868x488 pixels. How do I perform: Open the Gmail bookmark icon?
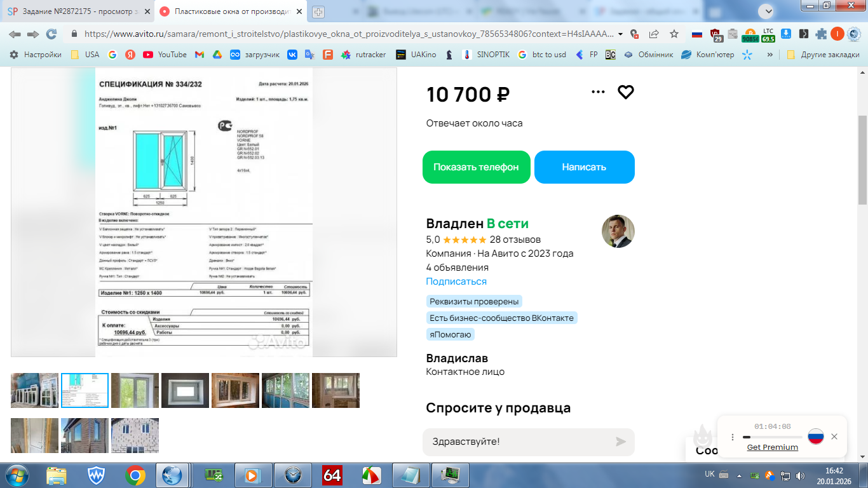pos(199,55)
